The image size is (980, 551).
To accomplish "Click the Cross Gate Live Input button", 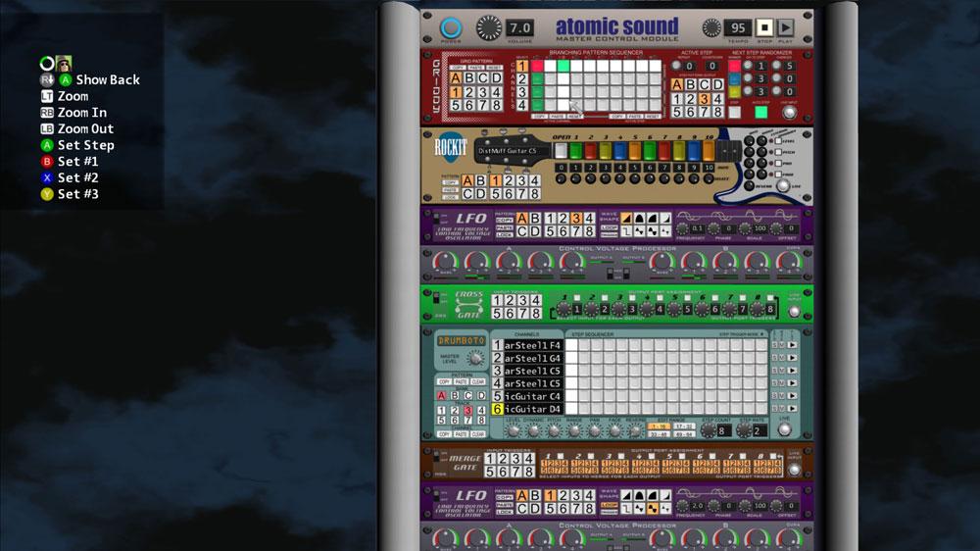I will click(794, 311).
